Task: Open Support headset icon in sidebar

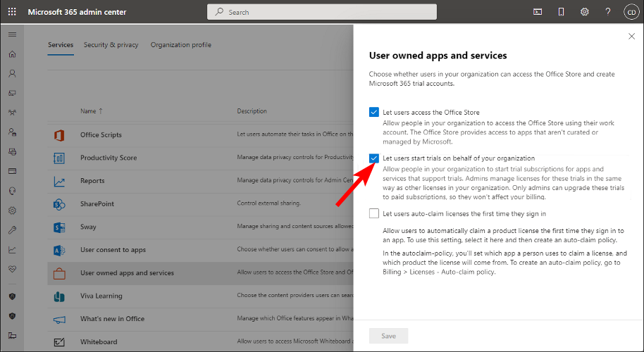Action: coord(12,191)
